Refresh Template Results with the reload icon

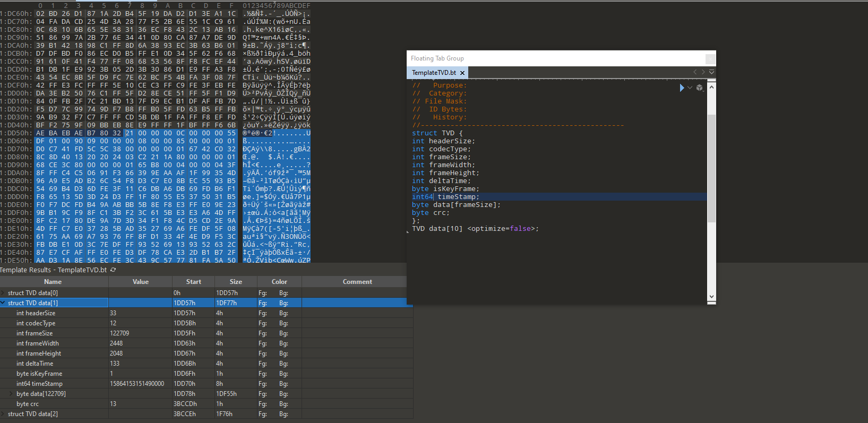coord(113,270)
